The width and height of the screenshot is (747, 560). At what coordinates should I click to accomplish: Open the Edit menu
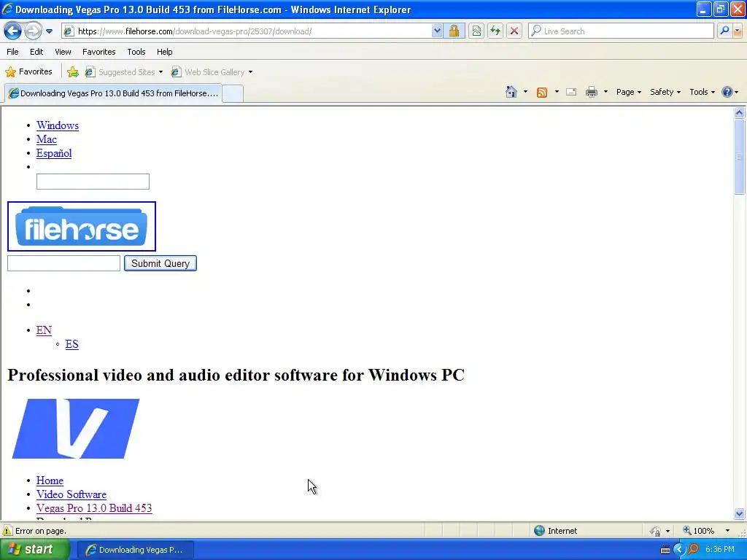(36, 52)
